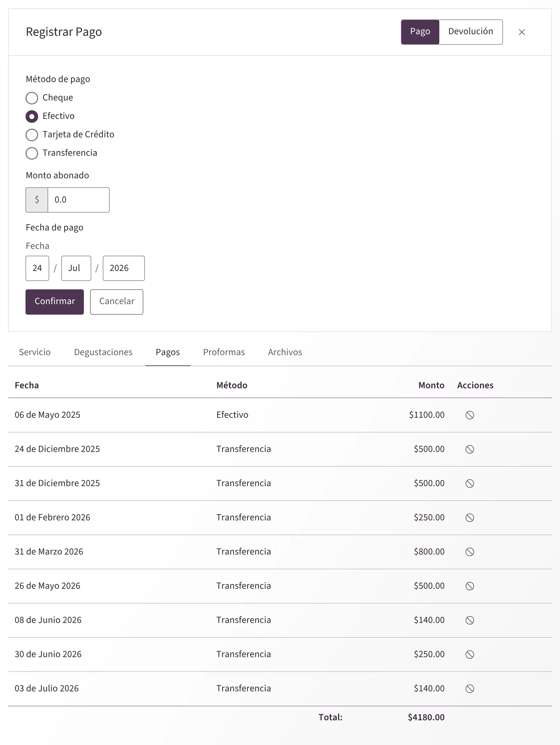Void the 26 de Mayo 2026 payment
The width and height of the screenshot is (560, 745).
pos(470,586)
